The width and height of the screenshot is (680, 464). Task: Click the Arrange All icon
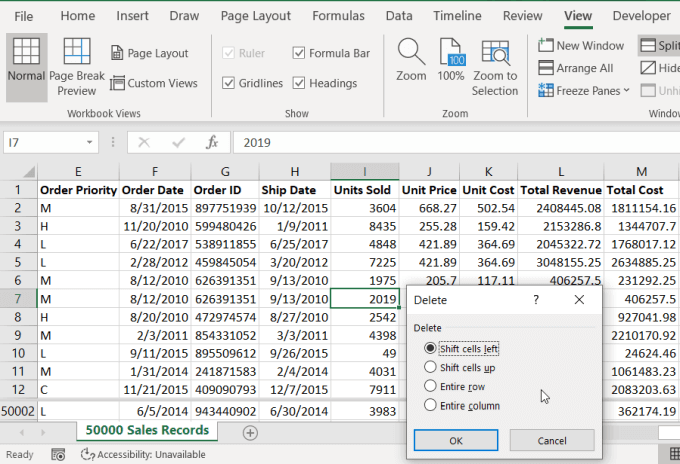pos(576,68)
